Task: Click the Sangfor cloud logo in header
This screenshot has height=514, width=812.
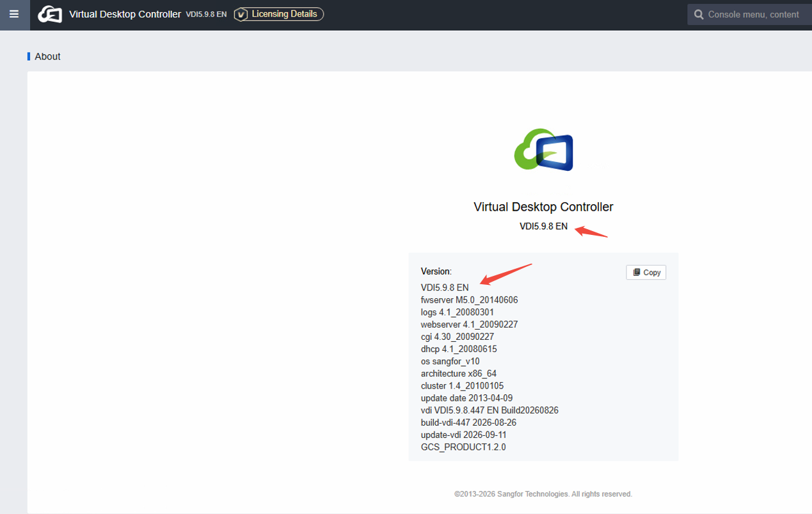Action: (50, 14)
